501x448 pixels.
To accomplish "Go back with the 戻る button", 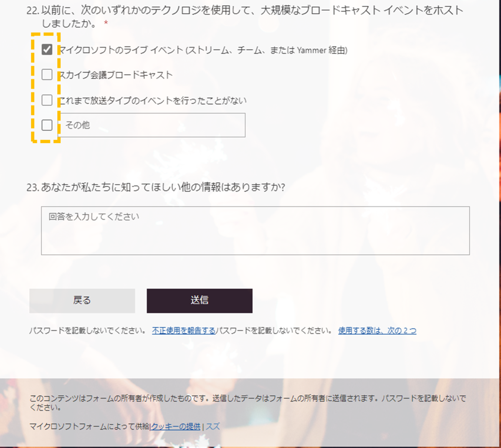I will coord(82,301).
